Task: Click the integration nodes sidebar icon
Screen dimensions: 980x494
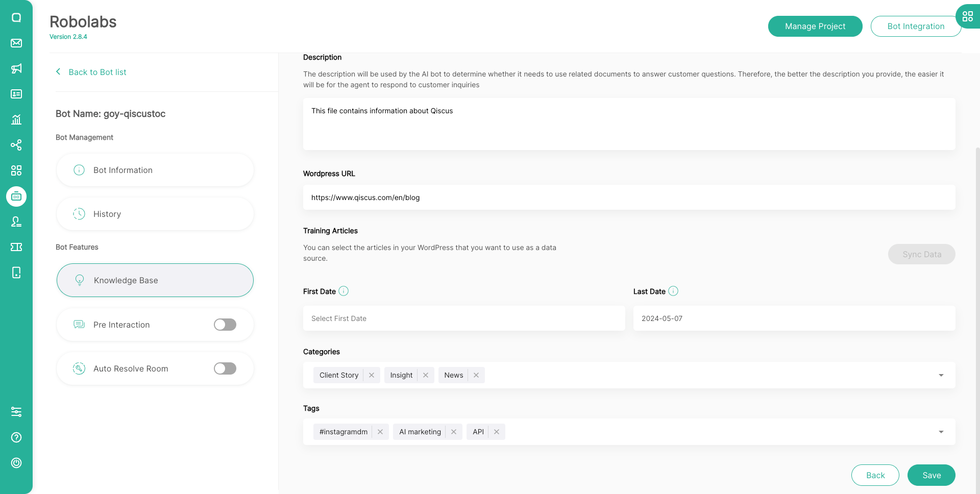Action: [x=16, y=145]
